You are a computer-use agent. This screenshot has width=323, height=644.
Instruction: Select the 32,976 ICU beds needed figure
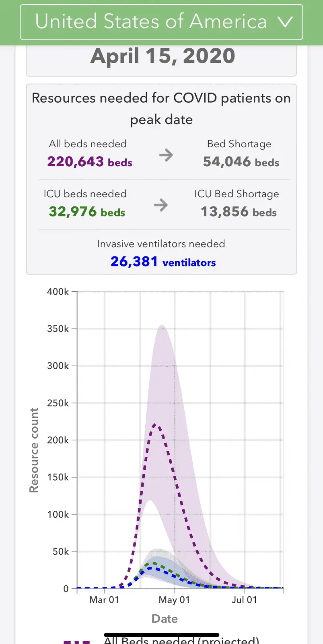pos(87,212)
